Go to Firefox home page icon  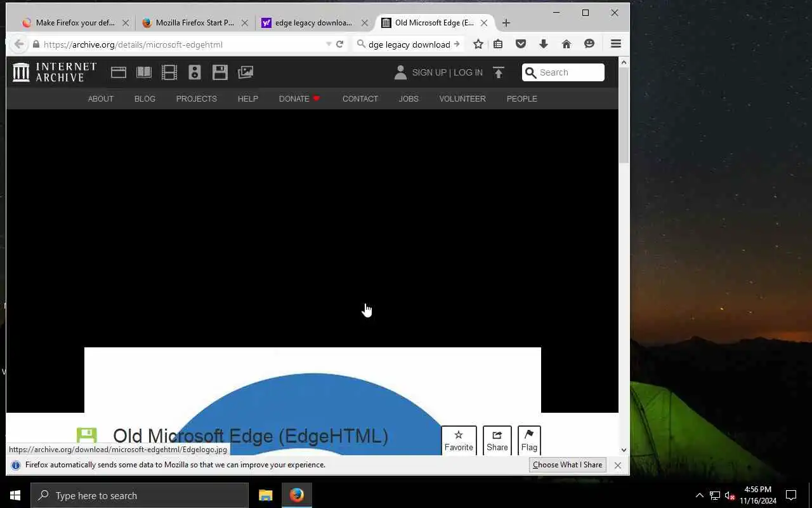[x=566, y=44]
